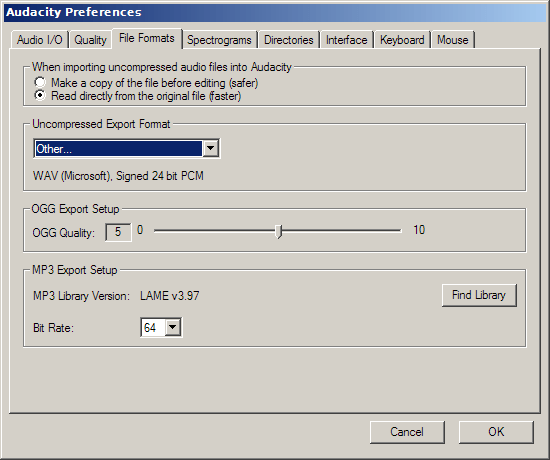Switch to the Interface tab
This screenshot has height=460, width=550.
[x=347, y=40]
